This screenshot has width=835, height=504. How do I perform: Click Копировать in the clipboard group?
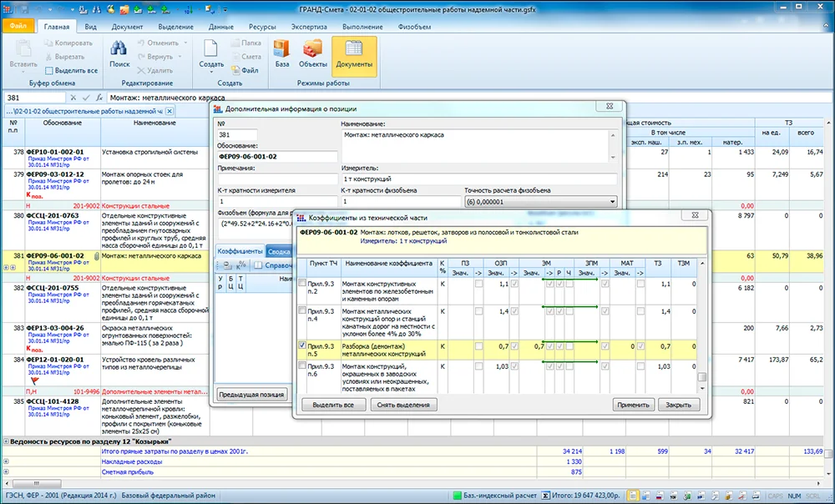click(68, 43)
